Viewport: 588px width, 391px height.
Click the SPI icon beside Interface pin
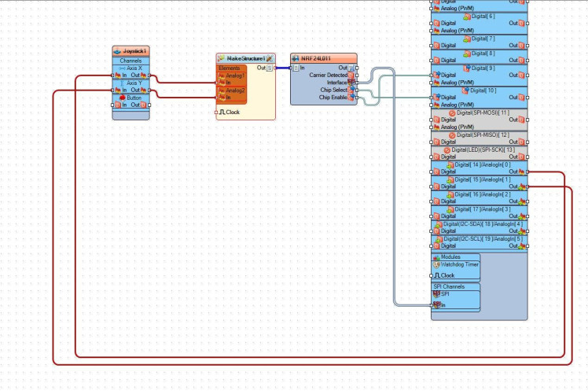pos(351,82)
